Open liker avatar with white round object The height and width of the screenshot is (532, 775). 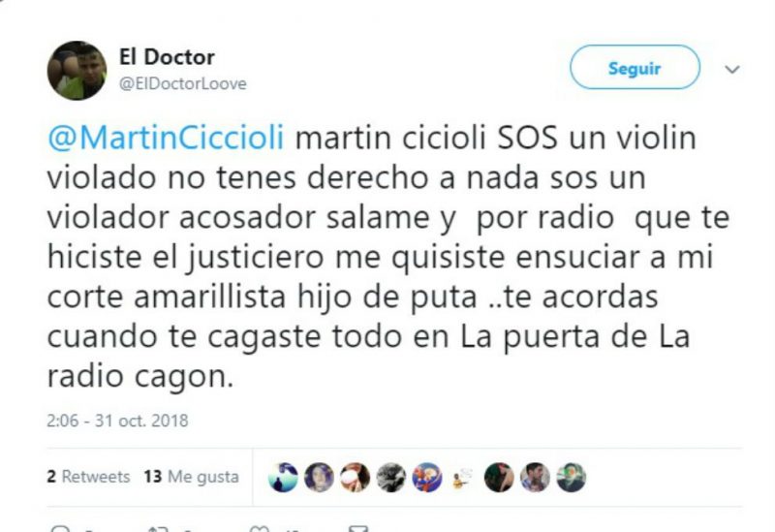tap(355, 478)
